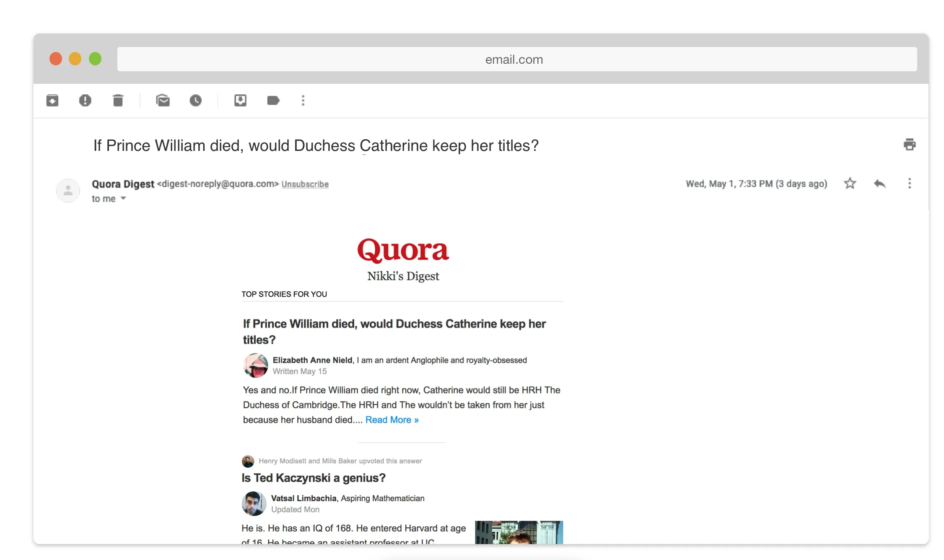
Task: Open Elizabeth Anne Nield author name
Action: pyautogui.click(x=313, y=360)
